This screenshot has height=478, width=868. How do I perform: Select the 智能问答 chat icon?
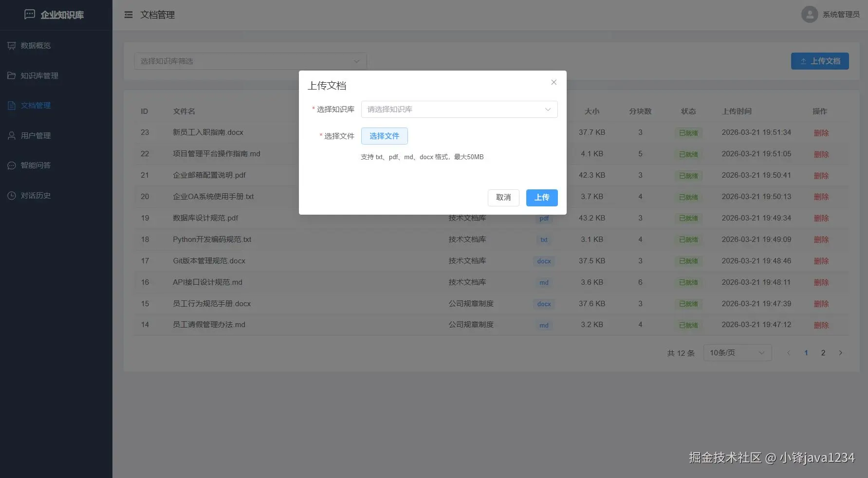12,165
